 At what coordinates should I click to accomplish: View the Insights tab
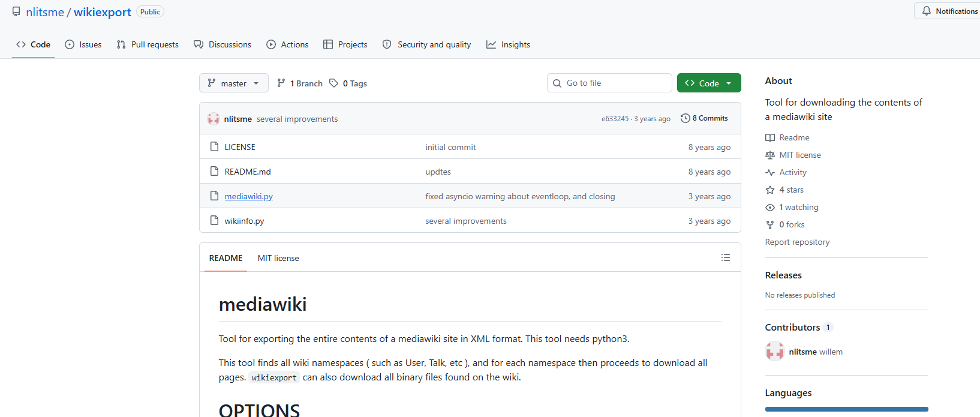(508, 44)
